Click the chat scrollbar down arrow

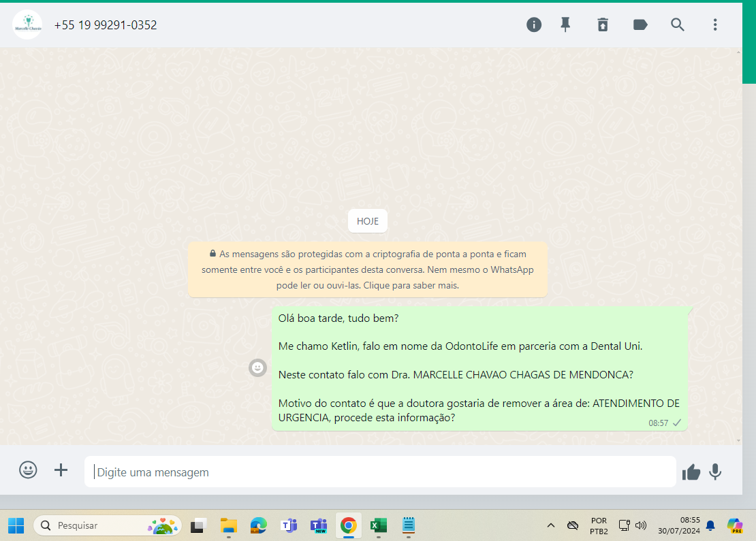tap(739, 440)
